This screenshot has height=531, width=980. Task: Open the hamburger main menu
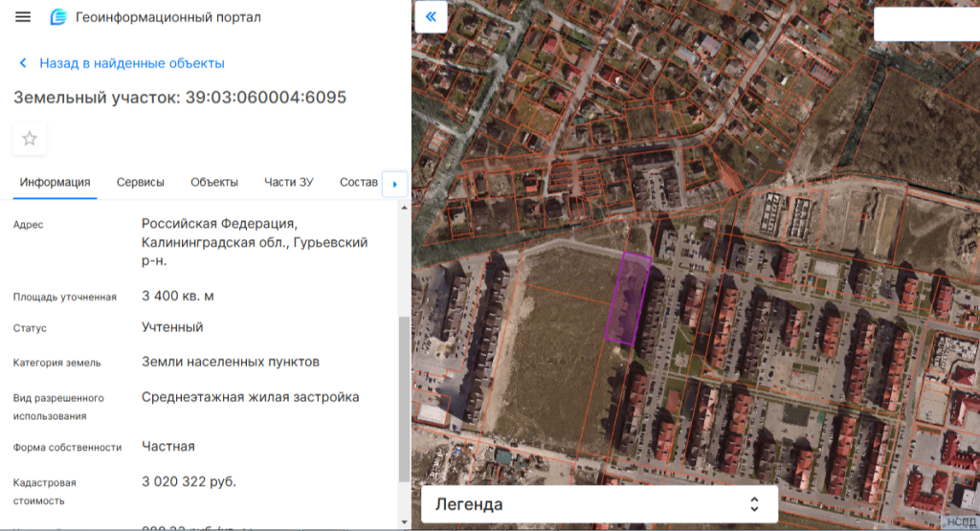[23, 17]
